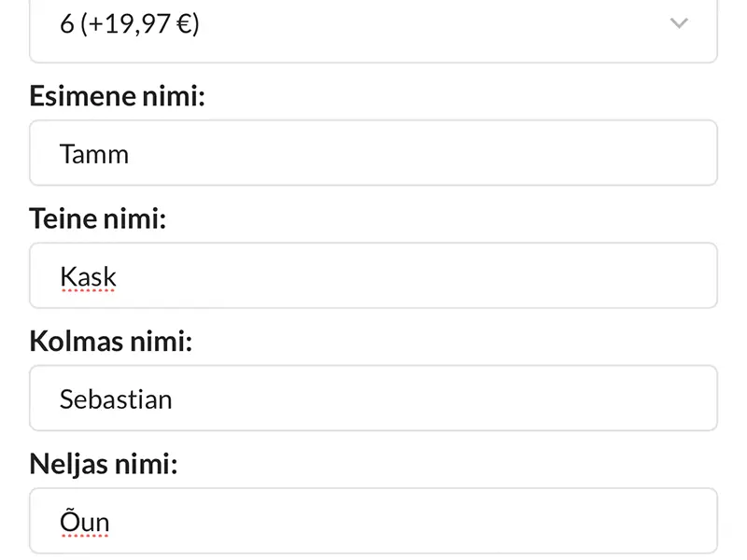747x560 pixels.
Task: Click the 'Neljas nimi:' label
Action: 104,464
